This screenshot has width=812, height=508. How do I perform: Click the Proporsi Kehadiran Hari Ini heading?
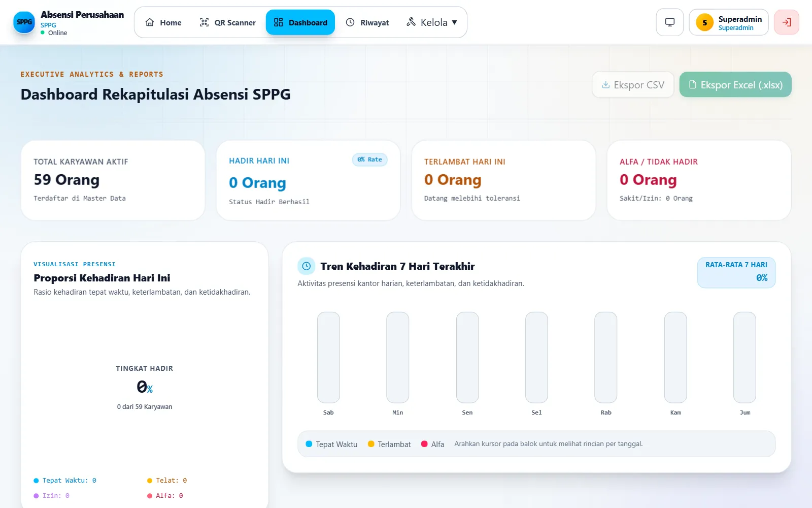(x=102, y=278)
